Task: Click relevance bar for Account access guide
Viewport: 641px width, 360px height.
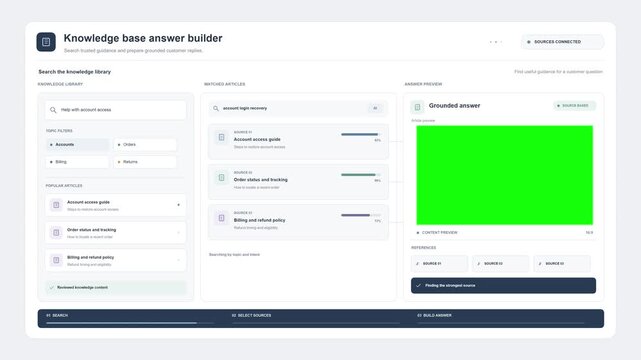Action: coord(361,134)
